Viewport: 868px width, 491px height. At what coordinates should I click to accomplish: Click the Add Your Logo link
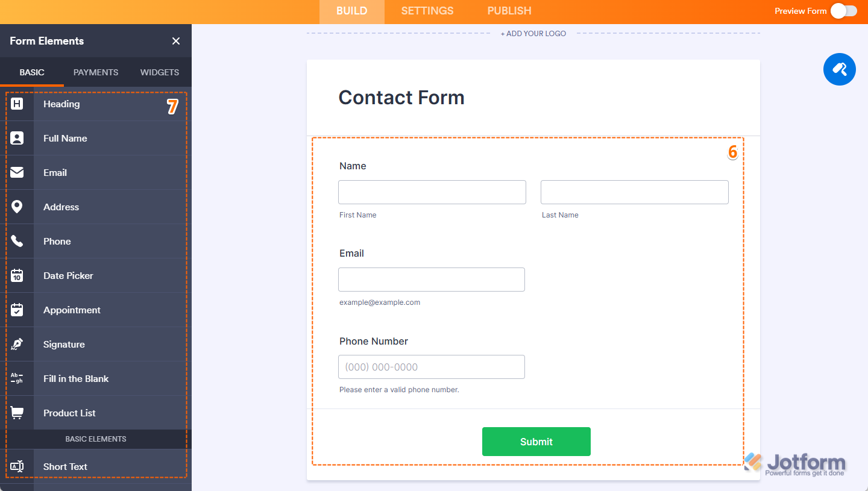click(533, 34)
